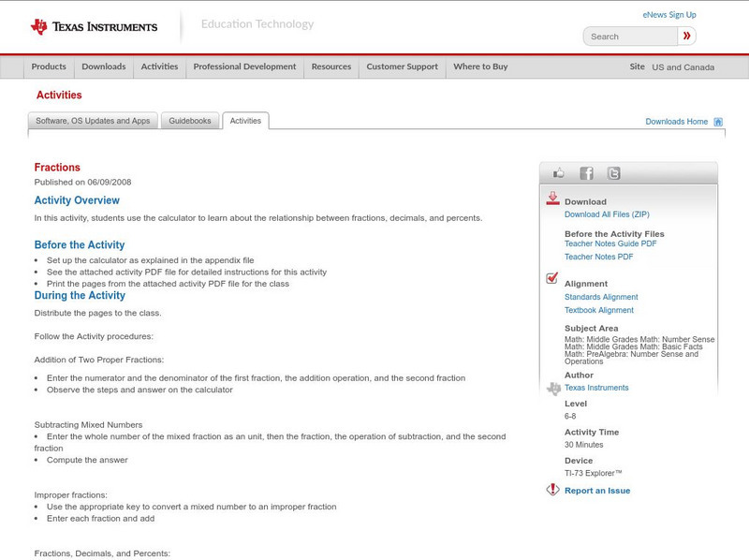
Task: Open the Standards Alignment link
Action: coord(601,297)
